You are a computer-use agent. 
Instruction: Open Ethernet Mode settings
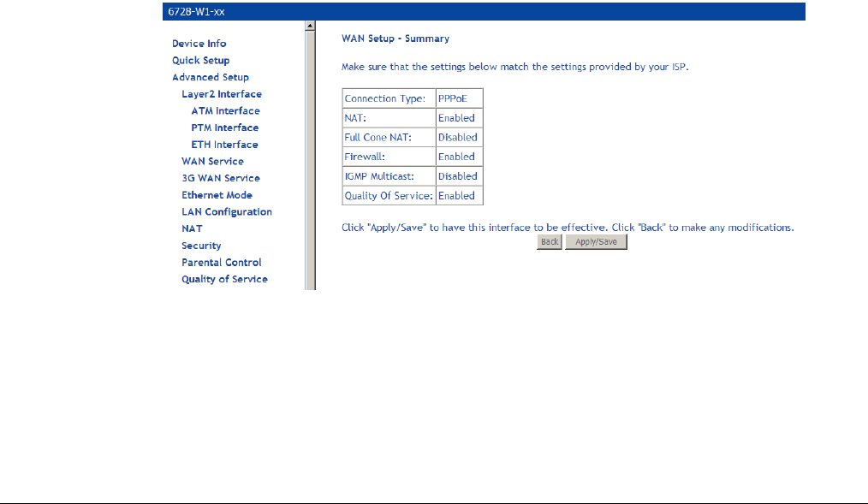(x=217, y=195)
